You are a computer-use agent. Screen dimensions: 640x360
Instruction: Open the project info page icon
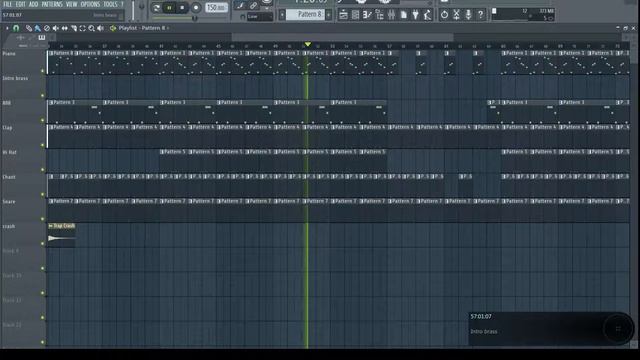[x=404, y=15]
